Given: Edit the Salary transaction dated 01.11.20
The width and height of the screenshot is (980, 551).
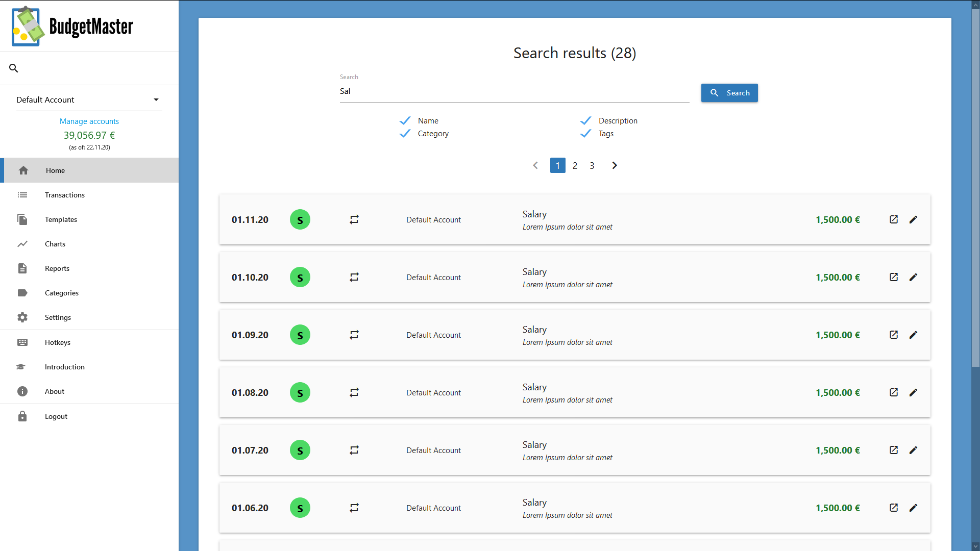Looking at the screenshot, I should [913, 219].
